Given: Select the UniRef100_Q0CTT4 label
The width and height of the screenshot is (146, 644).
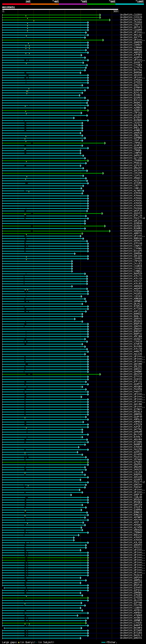Looking at the screenshot, I should tap(131, 37).
